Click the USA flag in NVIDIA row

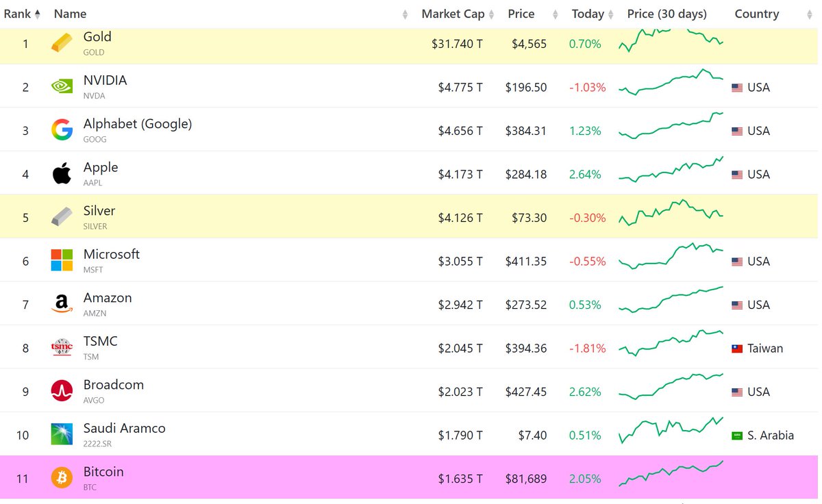coord(737,88)
